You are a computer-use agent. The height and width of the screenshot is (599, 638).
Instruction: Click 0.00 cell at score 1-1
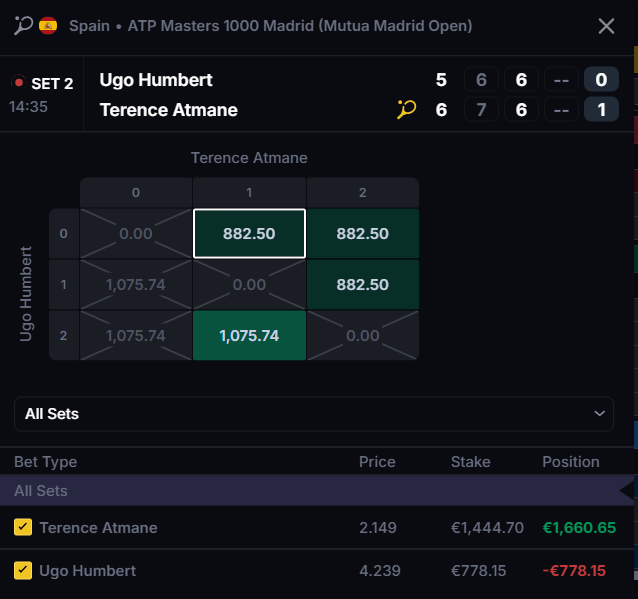(x=249, y=284)
